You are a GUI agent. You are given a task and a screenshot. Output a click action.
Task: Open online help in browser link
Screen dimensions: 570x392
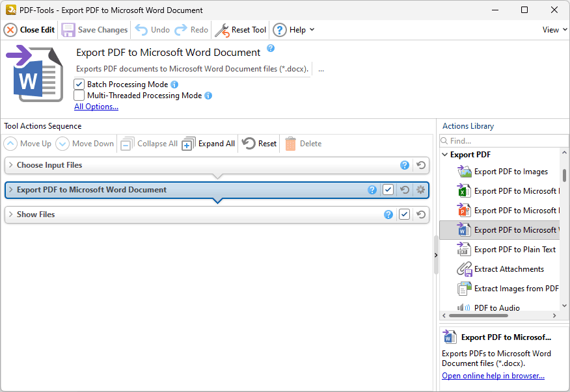(493, 376)
